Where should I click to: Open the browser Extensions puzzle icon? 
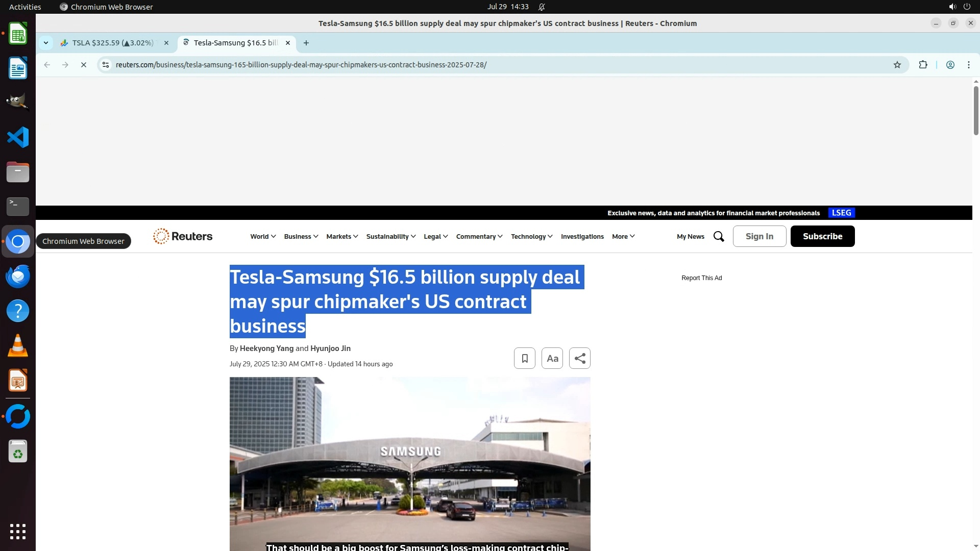[923, 65]
